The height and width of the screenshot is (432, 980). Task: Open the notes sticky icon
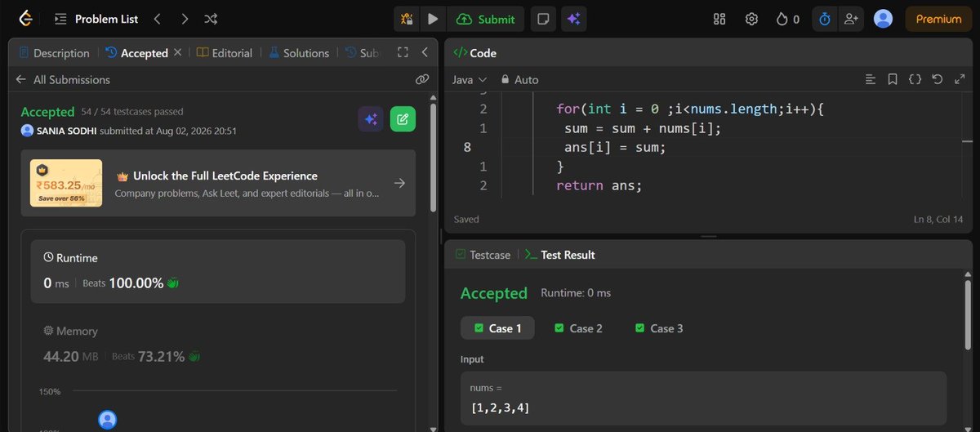coord(543,19)
